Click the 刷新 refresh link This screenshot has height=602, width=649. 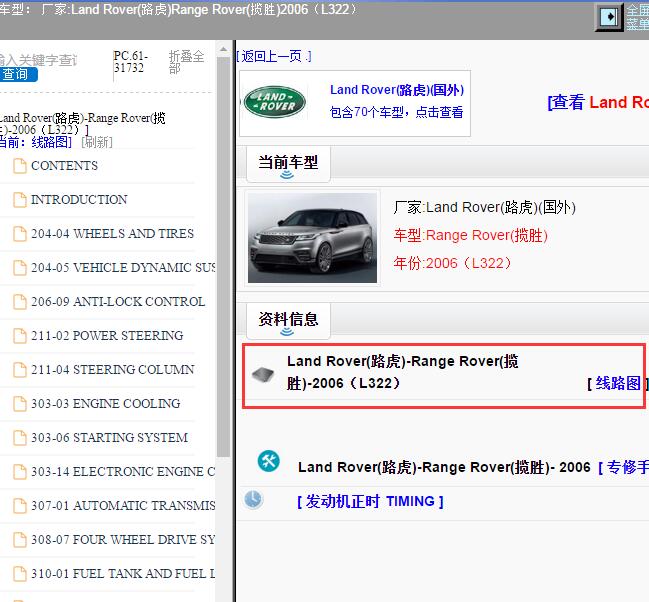(97, 142)
